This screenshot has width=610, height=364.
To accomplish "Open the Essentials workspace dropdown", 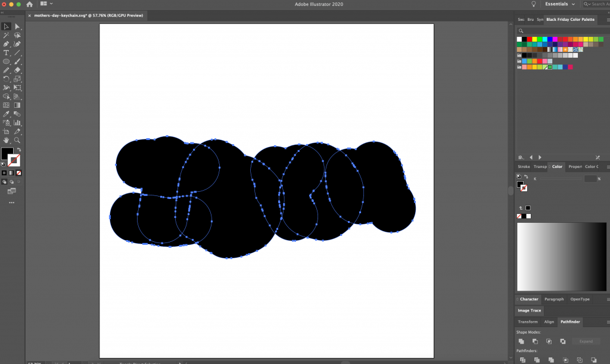I will tap(560, 4).
